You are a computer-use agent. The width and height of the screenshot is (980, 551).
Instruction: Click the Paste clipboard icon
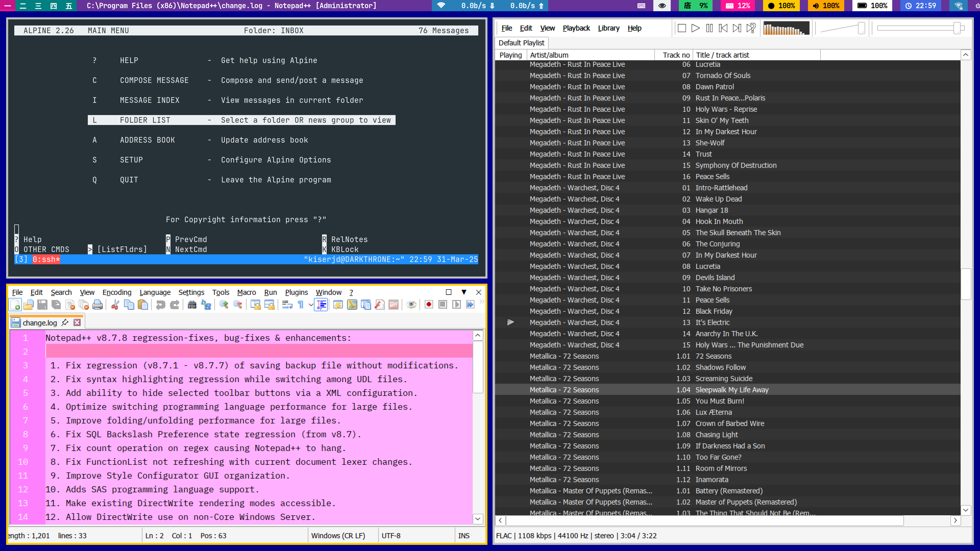click(x=143, y=305)
